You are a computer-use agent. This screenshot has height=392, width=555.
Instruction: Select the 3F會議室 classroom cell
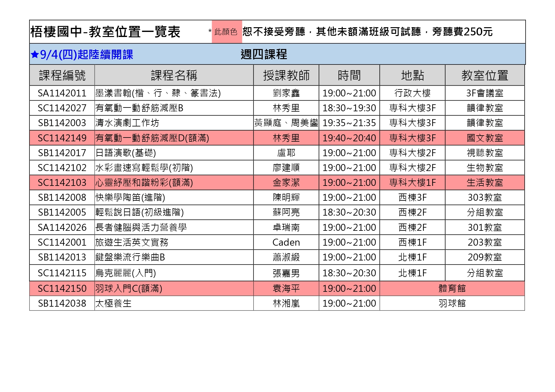coord(484,93)
